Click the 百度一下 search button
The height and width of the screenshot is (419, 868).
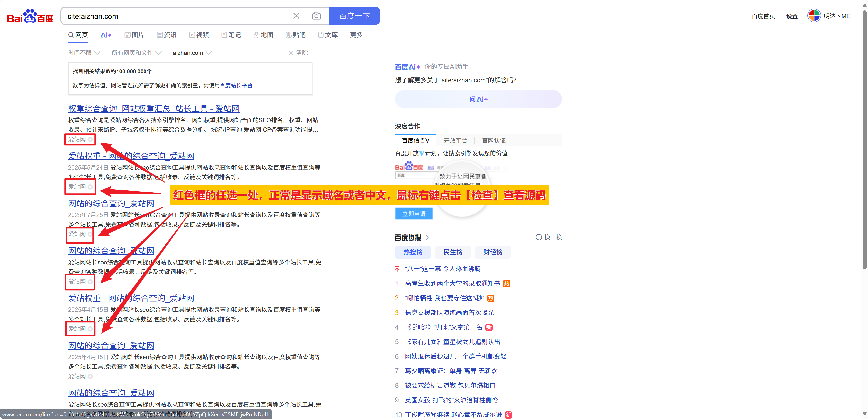[x=354, y=16]
